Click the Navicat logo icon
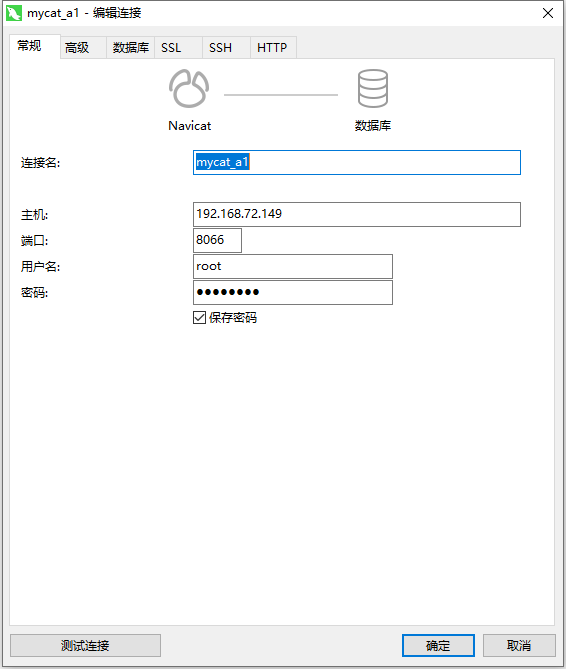Image resolution: width=566 pixels, height=669 pixels. pos(189,88)
